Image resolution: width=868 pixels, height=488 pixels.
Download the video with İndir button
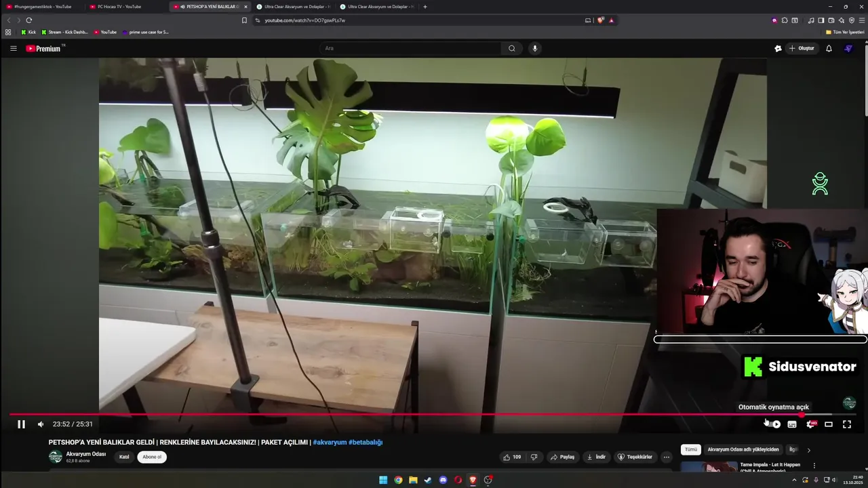[596, 457]
